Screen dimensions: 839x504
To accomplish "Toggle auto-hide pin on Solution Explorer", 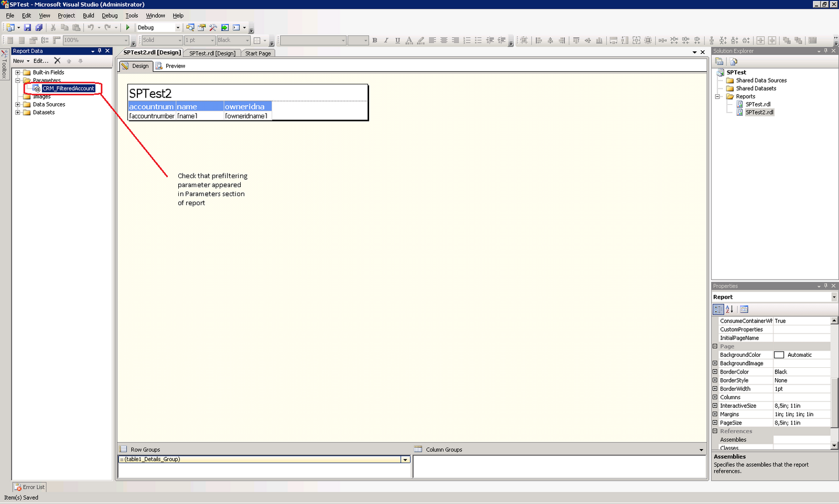I will 826,51.
